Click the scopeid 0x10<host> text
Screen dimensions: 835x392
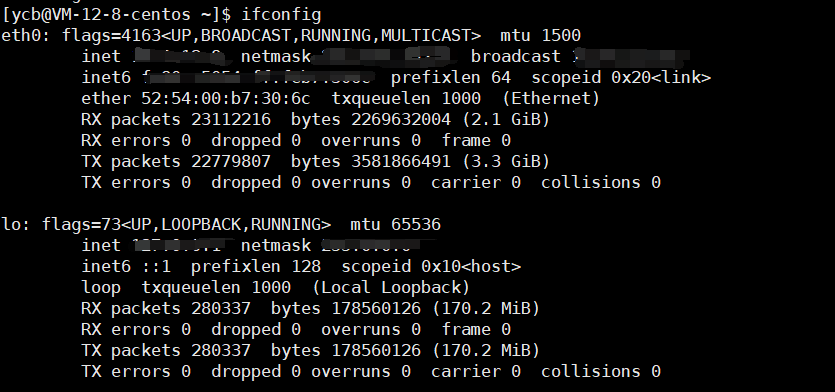tap(431, 266)
